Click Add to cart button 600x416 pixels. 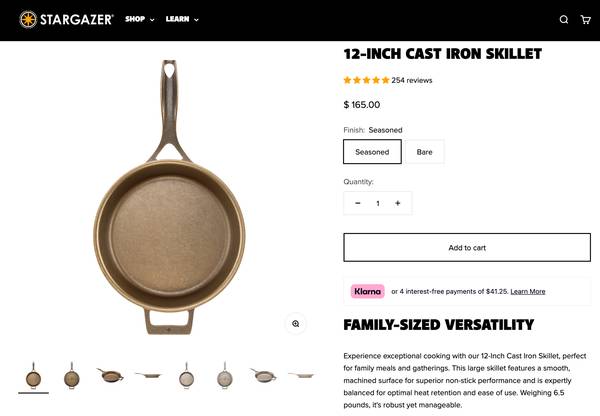467,248
